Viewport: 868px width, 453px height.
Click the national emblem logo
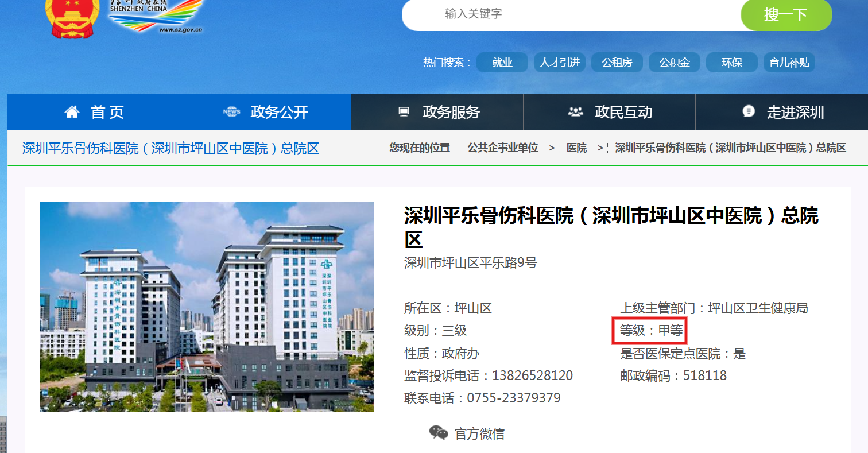point(72,18)
